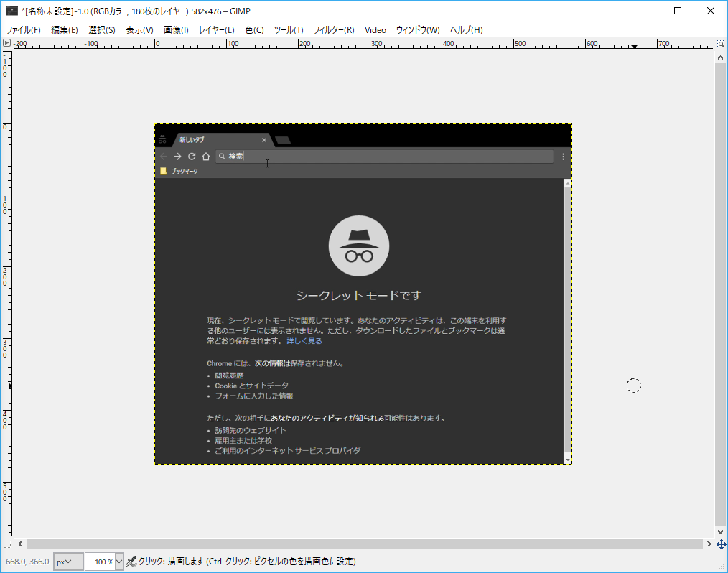This screenshot has width=728, height=573.
Task: Click the reload icon in the pictured Chrome toolbar
Action: tap(192, 157)
